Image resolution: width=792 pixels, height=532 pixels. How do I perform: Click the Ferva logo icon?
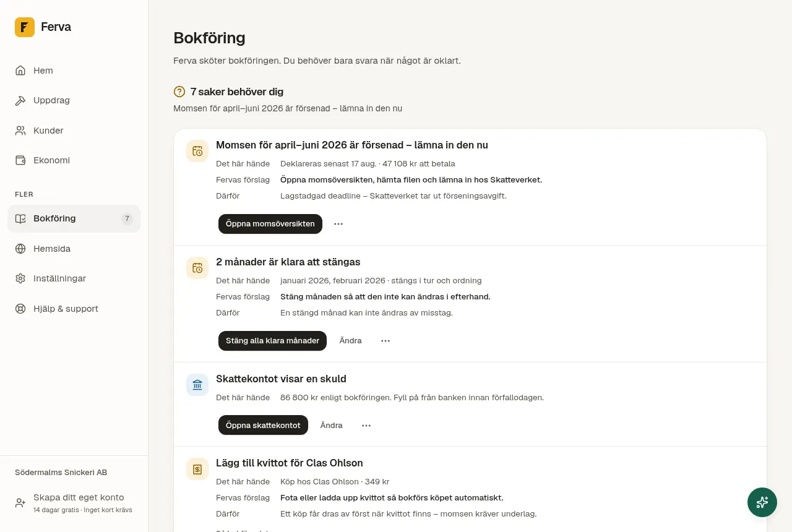click(x=25, y=27)
